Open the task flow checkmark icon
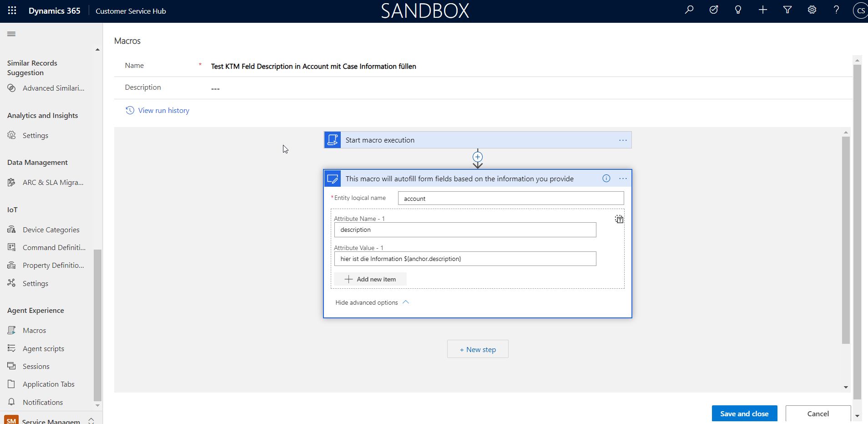The height and width of the screenshot is (424, 868). tap(714, 10)
